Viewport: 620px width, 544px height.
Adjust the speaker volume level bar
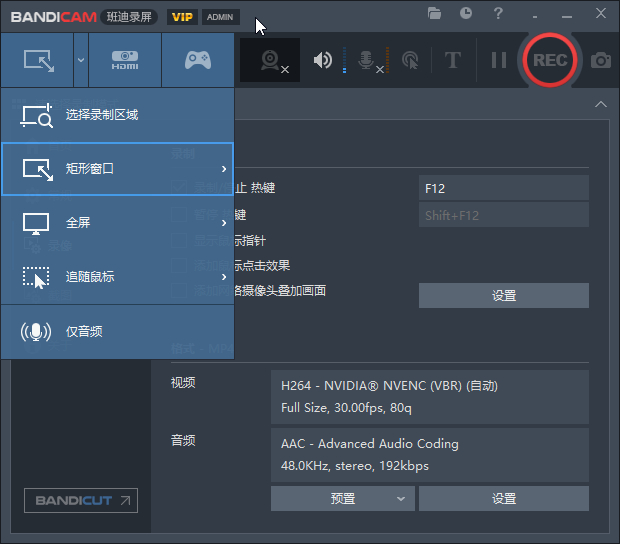pos(344,60)
